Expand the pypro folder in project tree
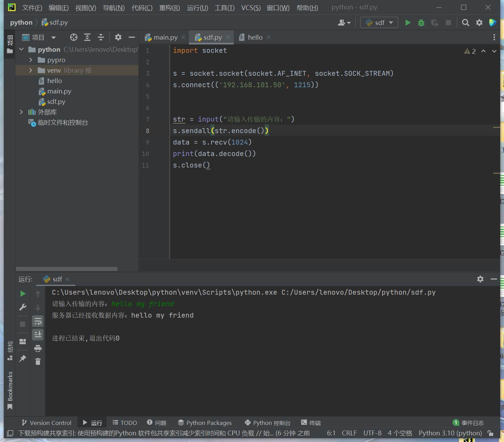504x442 pixels. pyautogui.click(x=31, y=60)
